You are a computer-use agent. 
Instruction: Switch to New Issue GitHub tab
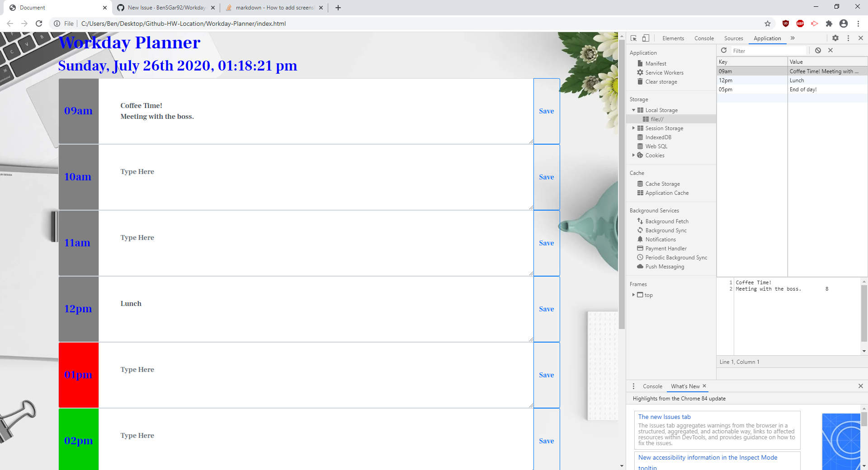[x=166, y=8]
